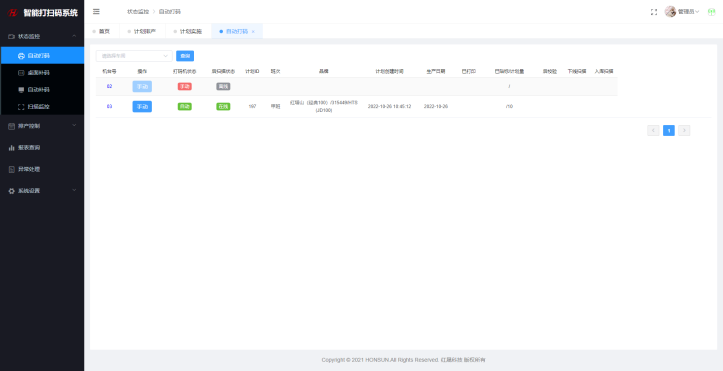Open 扫码监控 in the sidebar

pos(42,106)
